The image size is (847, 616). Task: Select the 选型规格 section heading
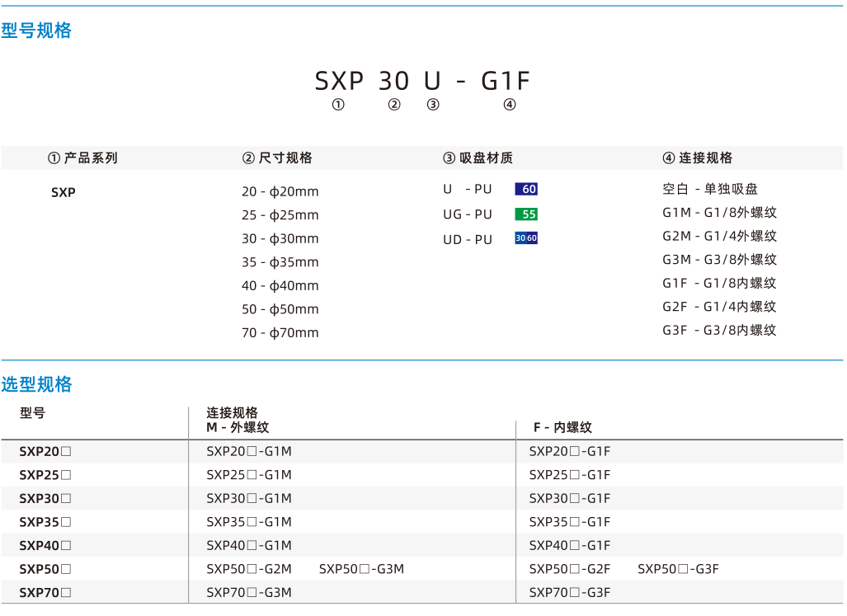(36, 384)
